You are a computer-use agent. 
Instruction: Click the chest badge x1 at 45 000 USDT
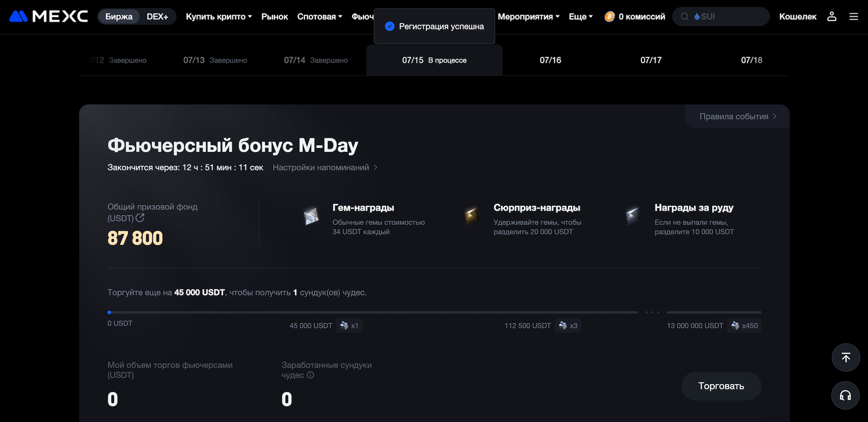[349, 326]
